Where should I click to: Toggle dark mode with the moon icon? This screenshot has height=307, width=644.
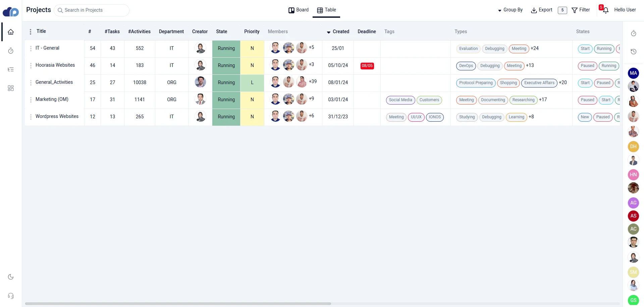click(11, 277)
